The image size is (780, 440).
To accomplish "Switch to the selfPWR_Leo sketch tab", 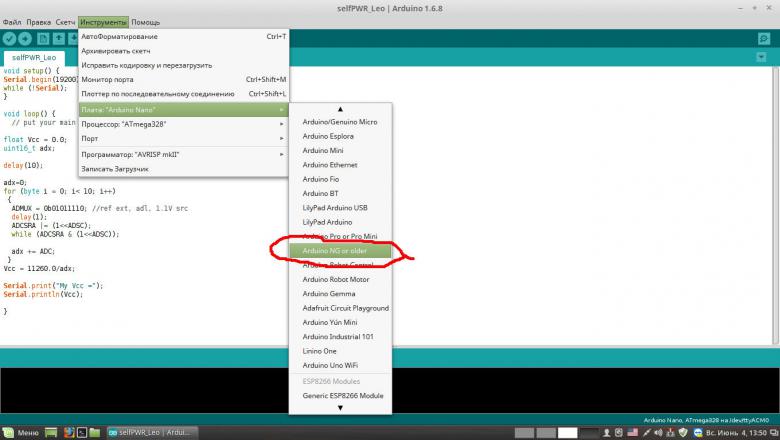I will coord(34,58).
